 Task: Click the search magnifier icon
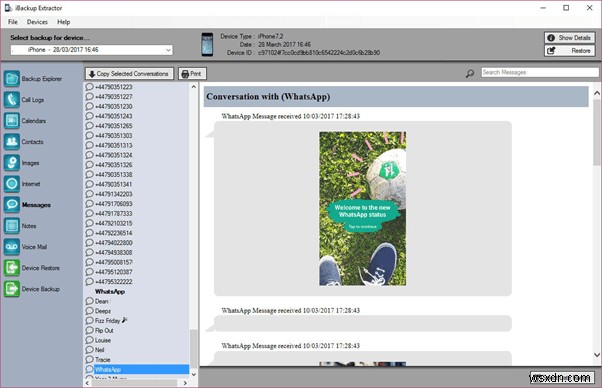(470, 73)
